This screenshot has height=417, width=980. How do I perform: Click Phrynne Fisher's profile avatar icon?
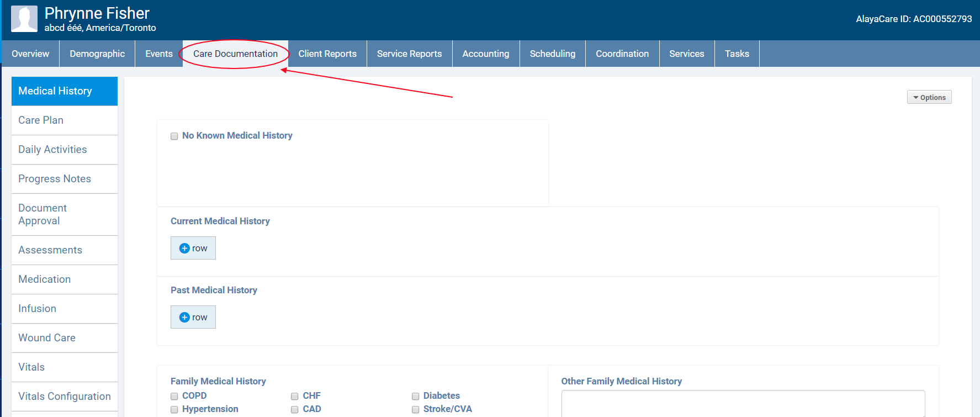24,19
